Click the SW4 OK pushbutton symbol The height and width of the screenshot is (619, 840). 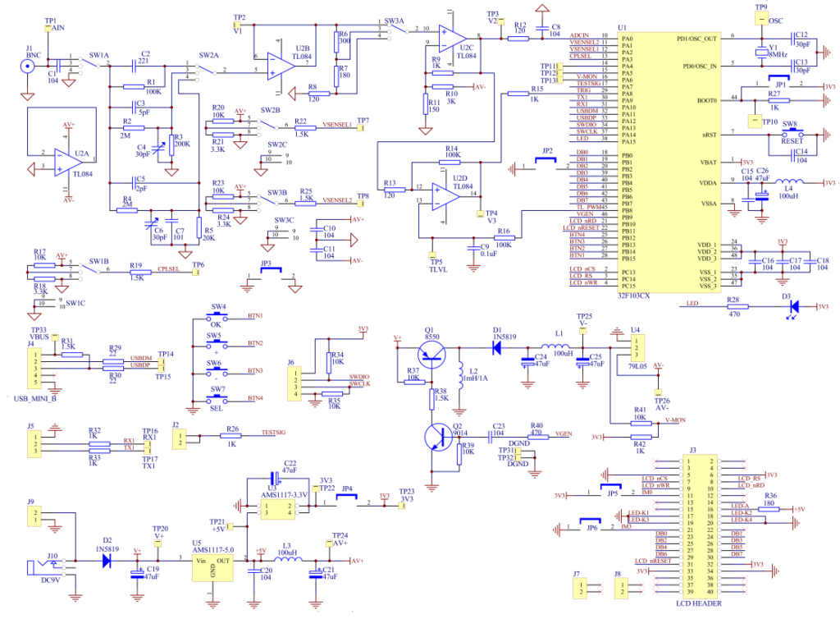coord(217,317)
